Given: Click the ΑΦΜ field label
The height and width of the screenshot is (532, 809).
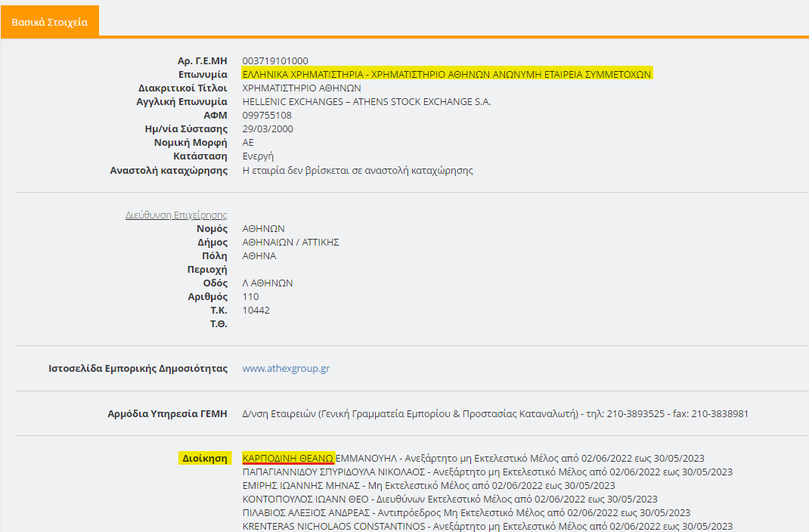Looking at the screenshot, I should coord(215,116).
